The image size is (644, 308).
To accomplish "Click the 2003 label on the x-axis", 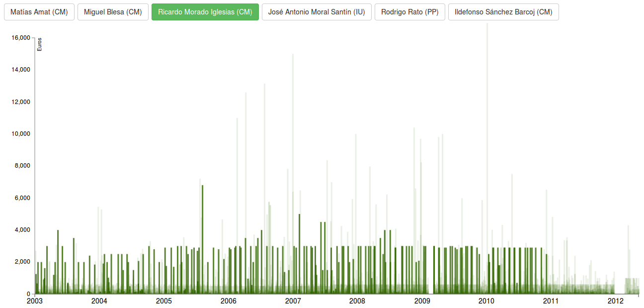I will tap(35, 301).
